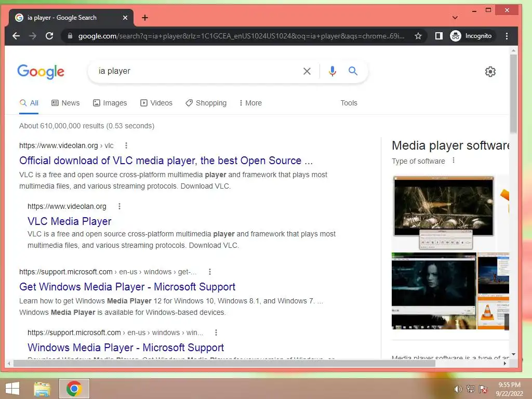This screenshot has width=532, height=399.
Task: Open a new tab with plus button
Action: click(145, 18)
